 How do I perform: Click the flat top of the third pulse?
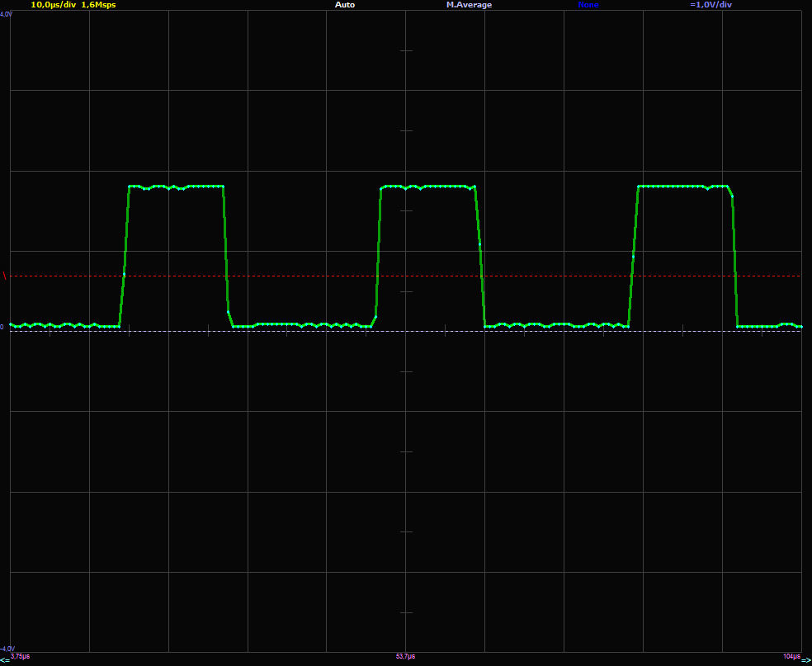[x=683, y=187]
